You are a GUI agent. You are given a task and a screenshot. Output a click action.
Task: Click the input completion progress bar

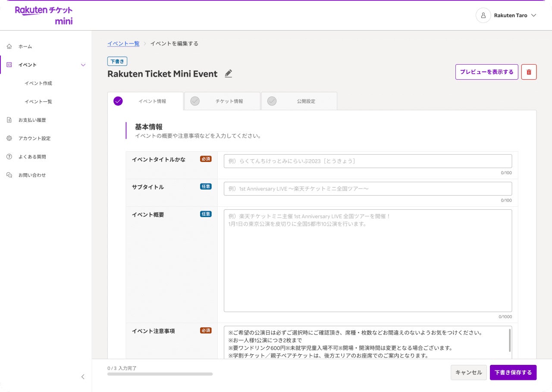coord(160,374)
